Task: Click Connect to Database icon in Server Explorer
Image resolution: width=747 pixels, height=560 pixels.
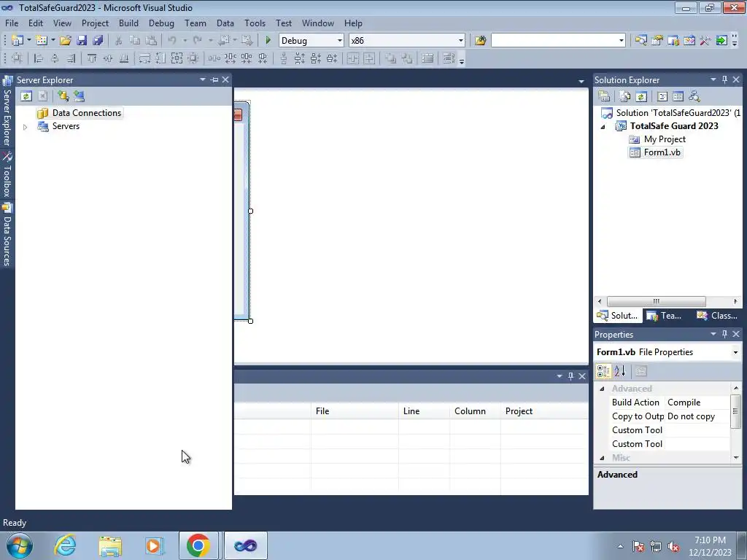Action: 63,96
